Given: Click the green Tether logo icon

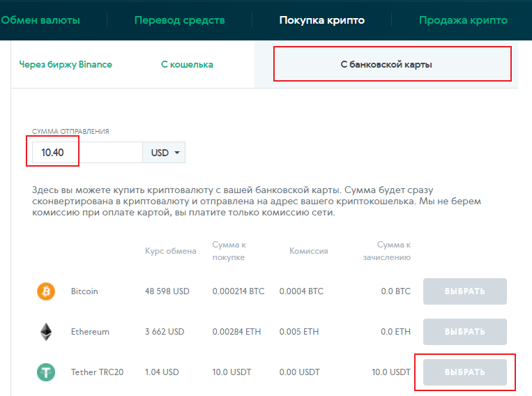Looking at the screenshot, I should (46, 372).
